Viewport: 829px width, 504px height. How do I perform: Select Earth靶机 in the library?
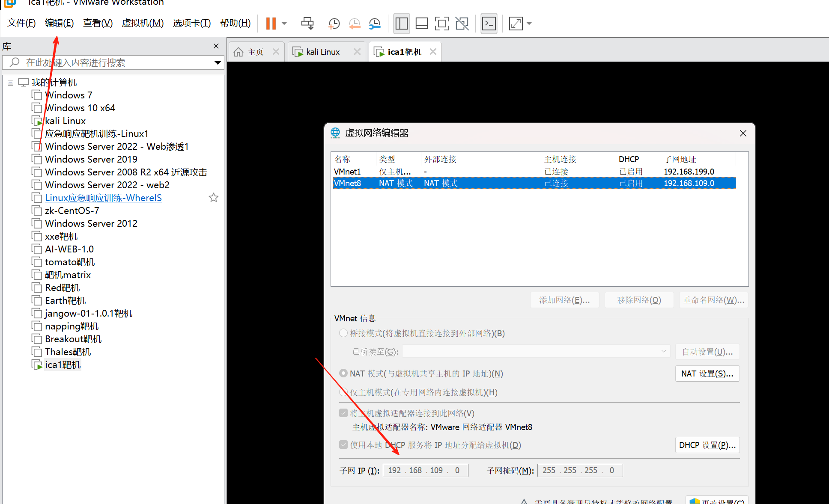tap(65, 300)
